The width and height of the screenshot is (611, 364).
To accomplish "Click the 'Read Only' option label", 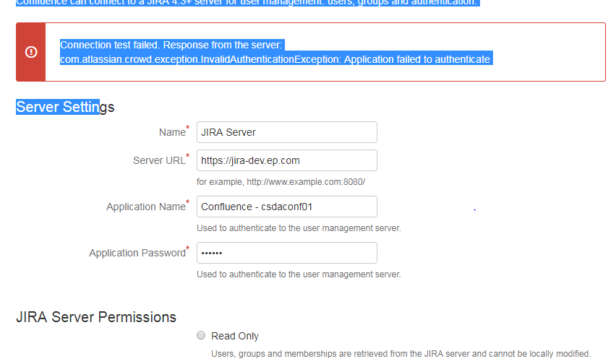I will [x=235, y=336].
